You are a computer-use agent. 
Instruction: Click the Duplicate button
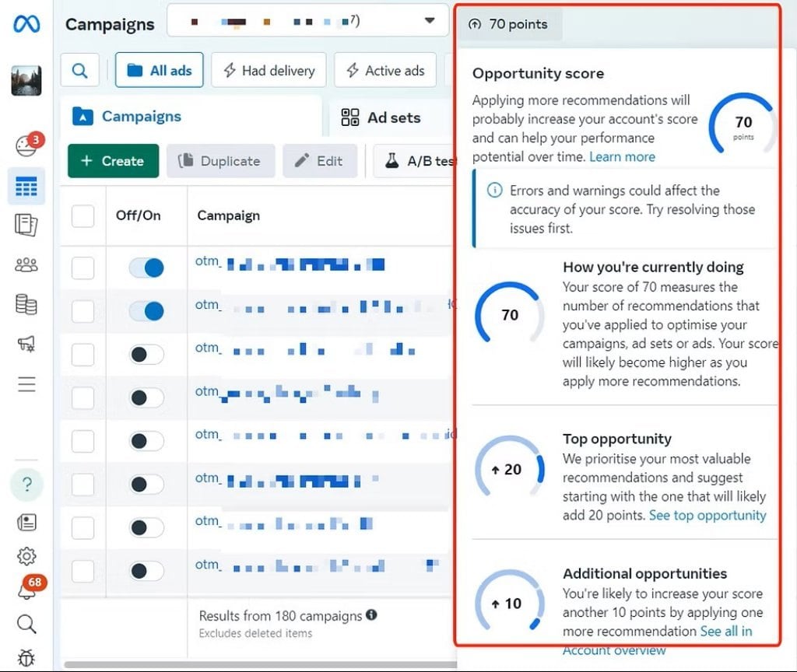point(220,161)
